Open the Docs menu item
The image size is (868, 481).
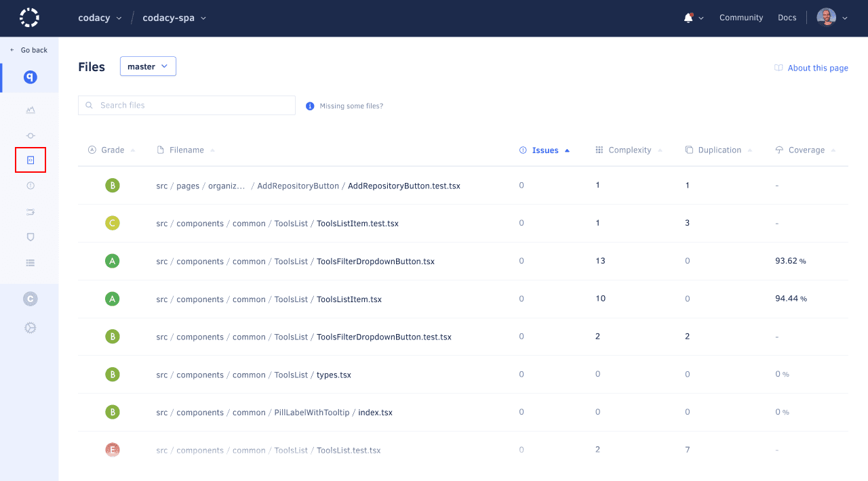click(x=787, y=18)
